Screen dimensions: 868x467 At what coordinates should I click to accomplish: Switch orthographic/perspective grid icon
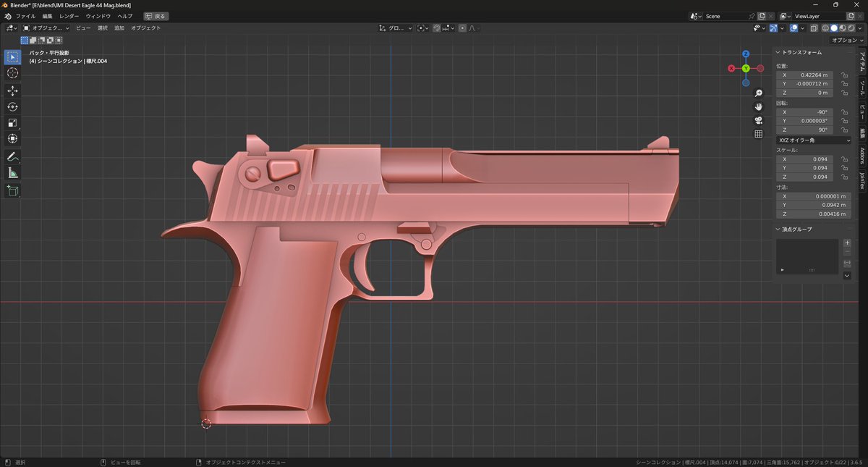pyautogui.click(x=759, y=134)
